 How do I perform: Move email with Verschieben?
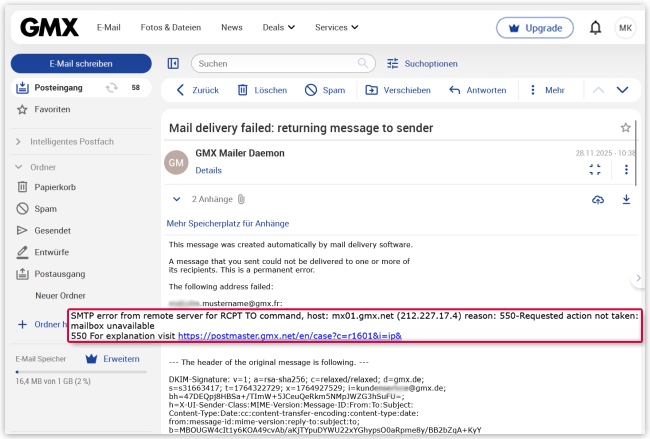pyautogui.click(x=398, y=90)
